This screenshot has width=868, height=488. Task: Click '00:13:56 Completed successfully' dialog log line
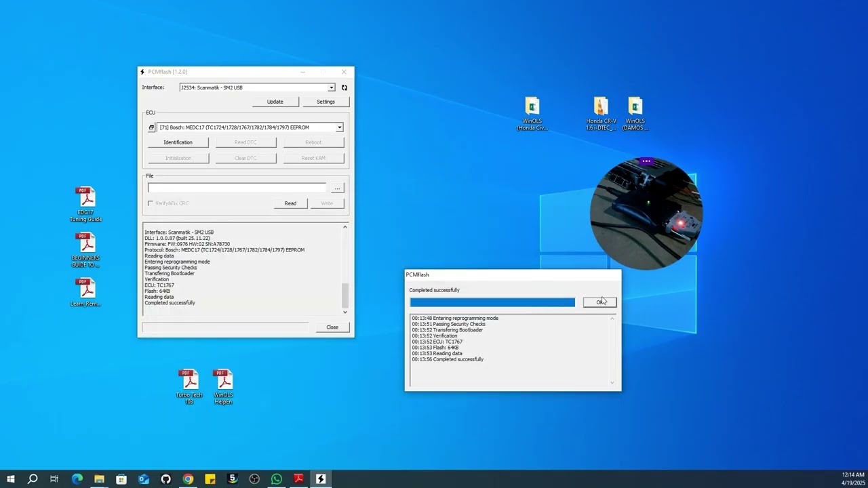tap(448, 359)
